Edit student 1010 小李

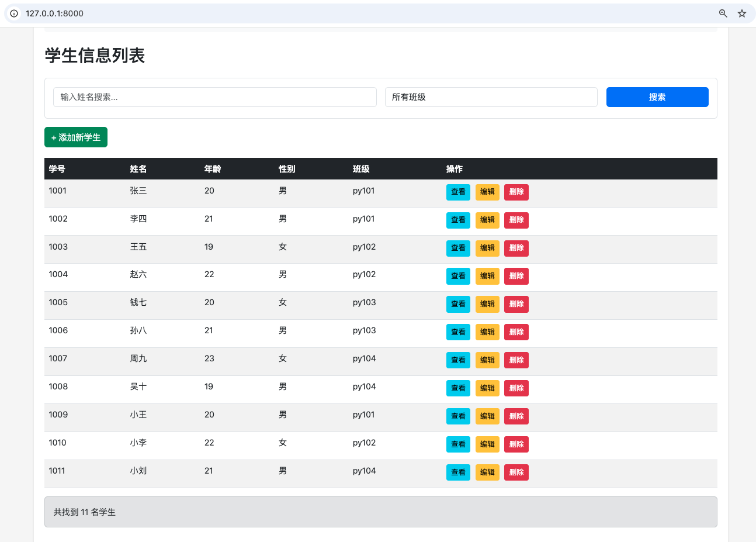(x=487, y=444)
